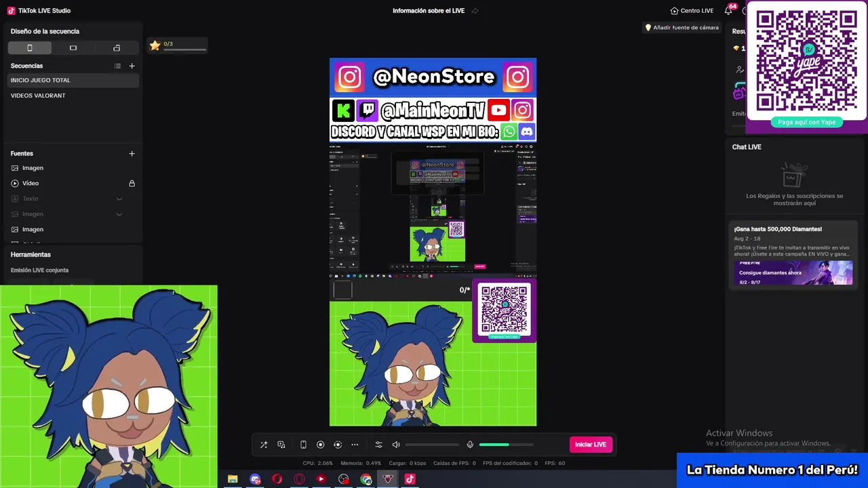Show the hidden Texto source
Screen dimensions: 868x488
click(x=119, y=199)
